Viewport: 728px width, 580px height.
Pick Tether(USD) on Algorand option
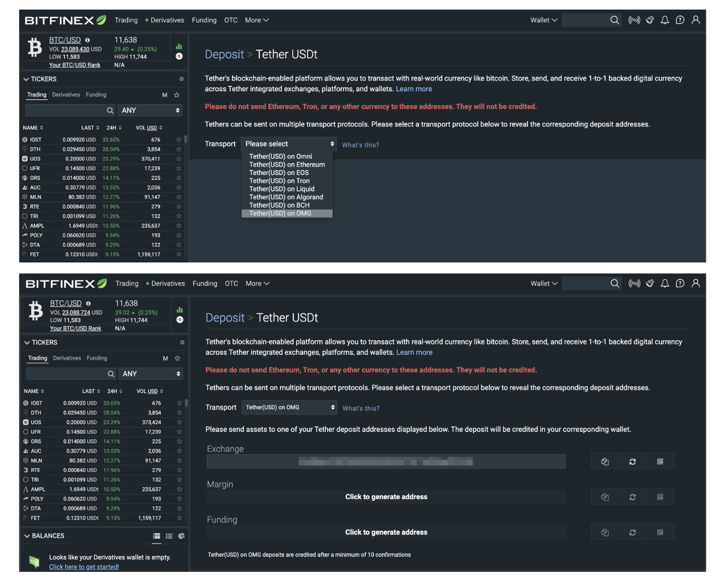tap(287, 197)
